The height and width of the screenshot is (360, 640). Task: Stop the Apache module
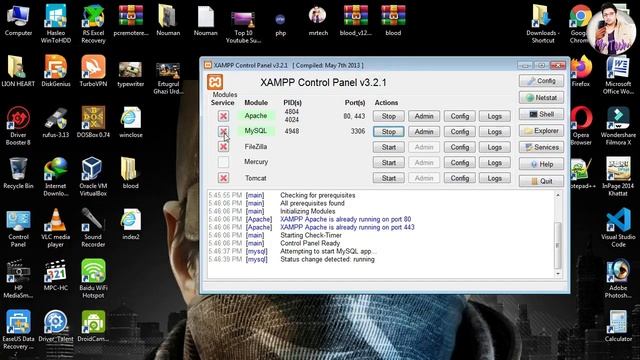click(389, 116)
